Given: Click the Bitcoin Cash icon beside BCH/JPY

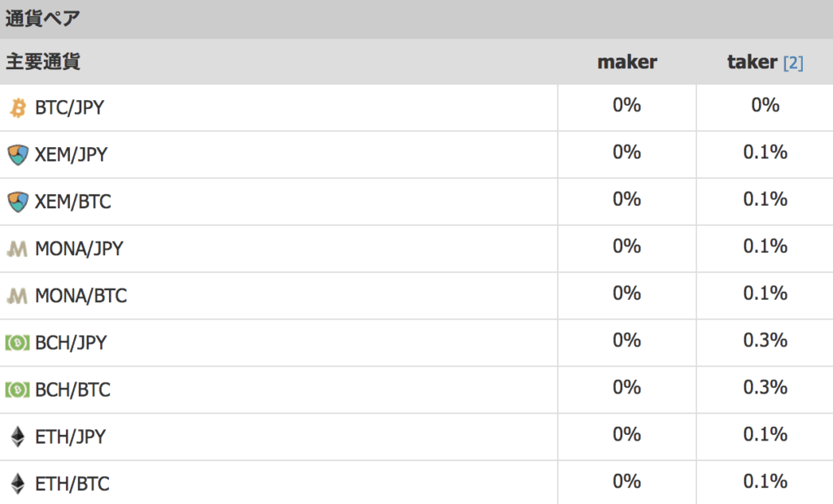Looking at the screenshot, I should [18, 343].
